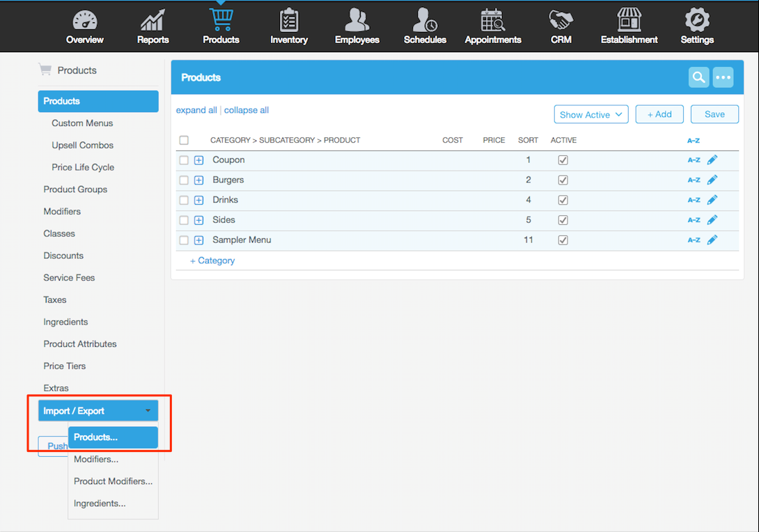
Task: Open the CRM handshake icon
Action: tap(561, 21)
